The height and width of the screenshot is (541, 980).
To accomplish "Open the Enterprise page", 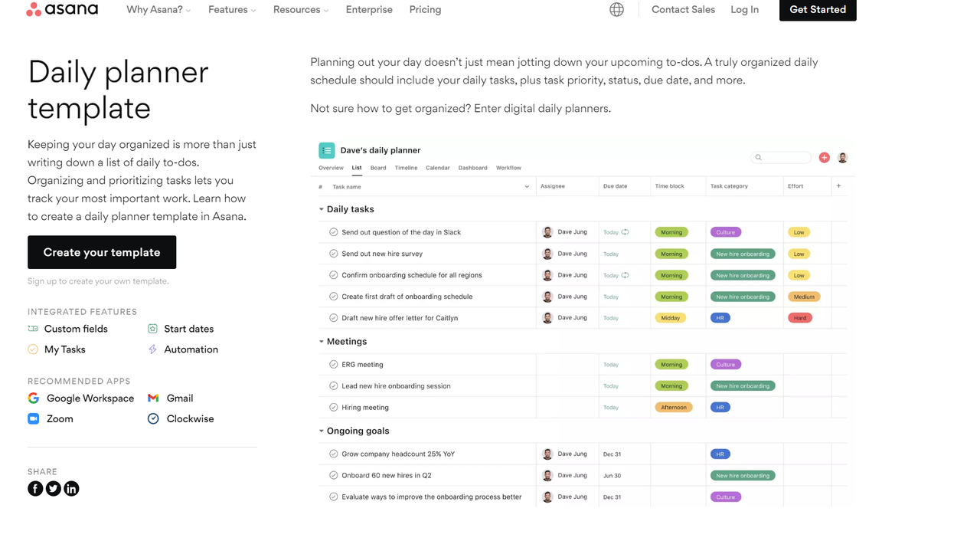I will tap(369, 10).
